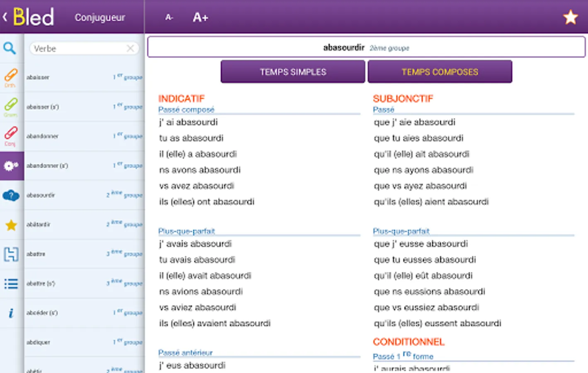Click the line "que vs ayez abasourdi"
Screen dimensions: 588x373
coord(420,186)
